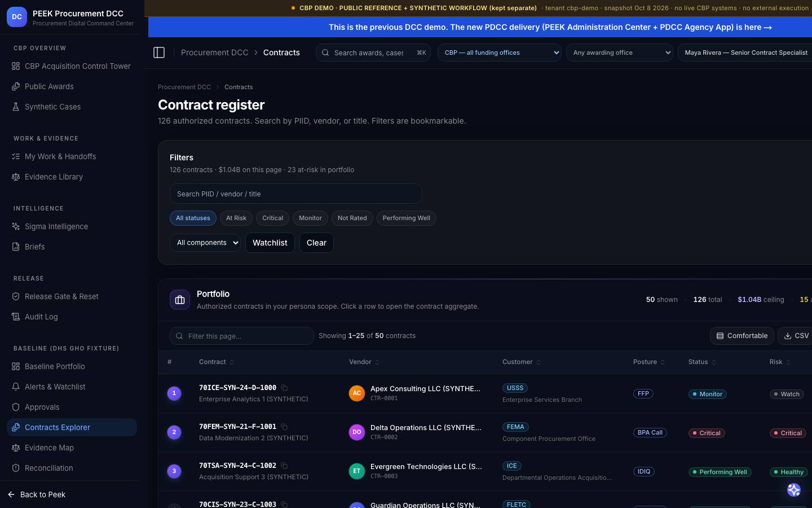Copy PIID 70TSA-SYN-24-C-1002 icon
The height and width of the screenshot is (508, 812).
click(x=284, y=466)
